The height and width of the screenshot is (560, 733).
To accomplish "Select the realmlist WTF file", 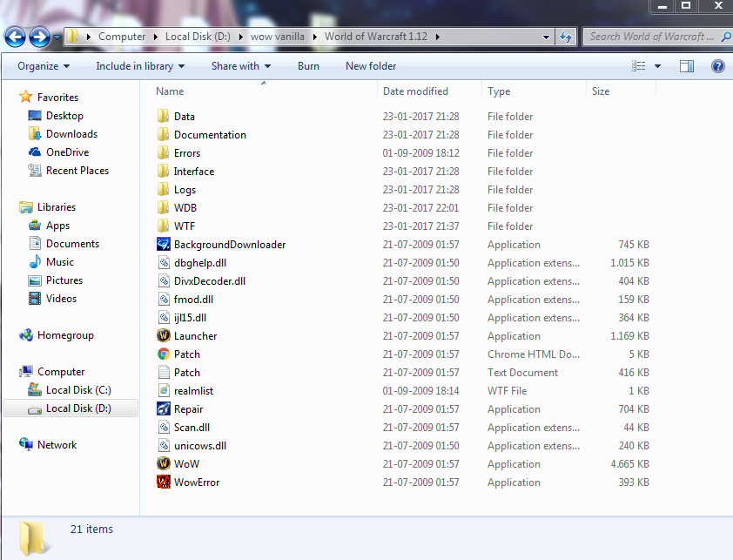I will click(x=193, y=391).
